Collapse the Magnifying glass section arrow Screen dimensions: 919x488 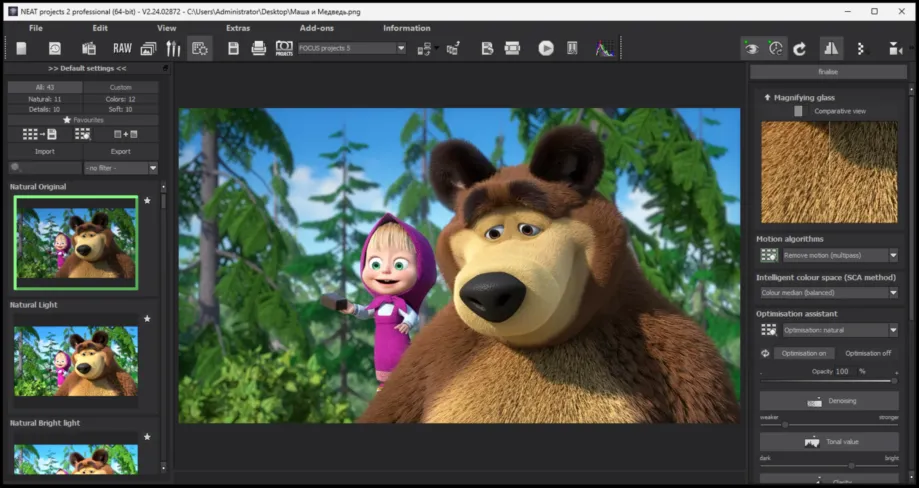pos(767,98)
